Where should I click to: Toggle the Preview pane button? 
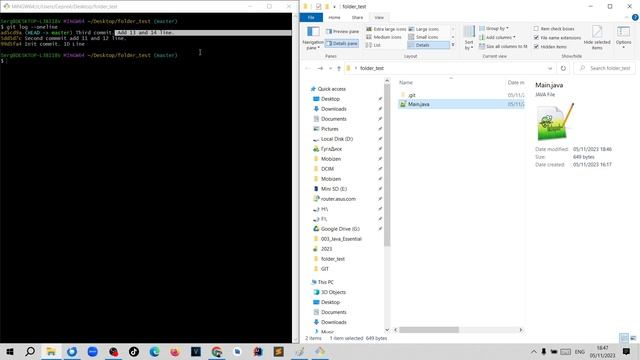[x=342, y=31]
